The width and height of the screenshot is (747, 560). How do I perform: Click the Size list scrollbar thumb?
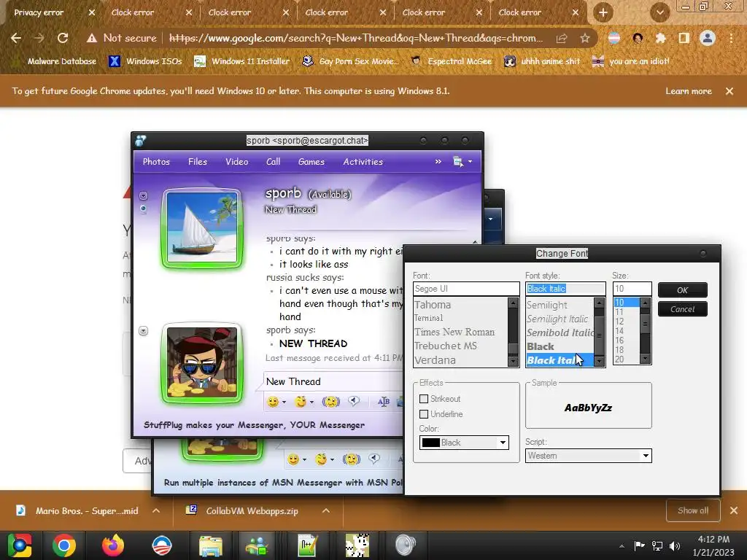point(645,324)
